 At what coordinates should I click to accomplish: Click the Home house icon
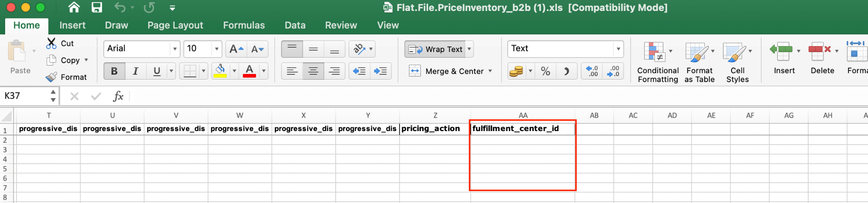[x=74, y=8]
